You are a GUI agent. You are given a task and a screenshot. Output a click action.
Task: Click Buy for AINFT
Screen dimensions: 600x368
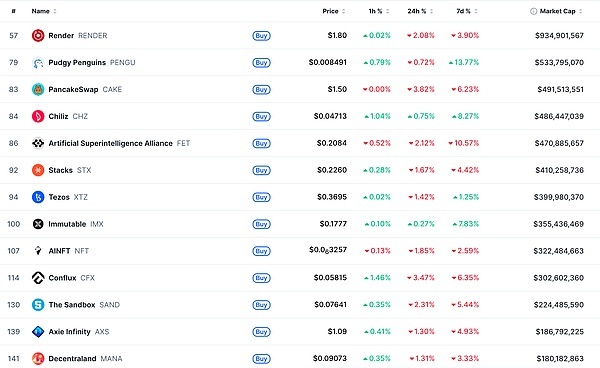point(261,251)
